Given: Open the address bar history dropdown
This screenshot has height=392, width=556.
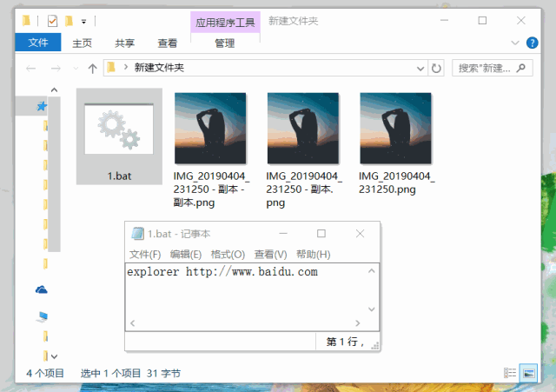Looking at the screenshot, I should (420, 68).
